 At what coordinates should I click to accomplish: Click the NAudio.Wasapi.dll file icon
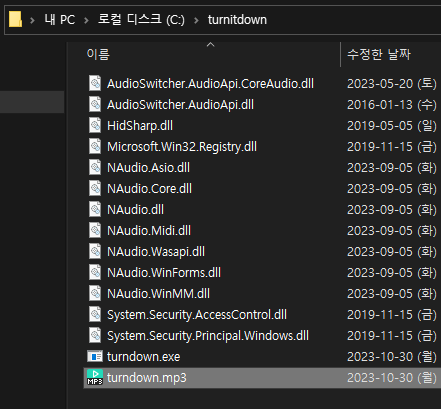(95, 251)
